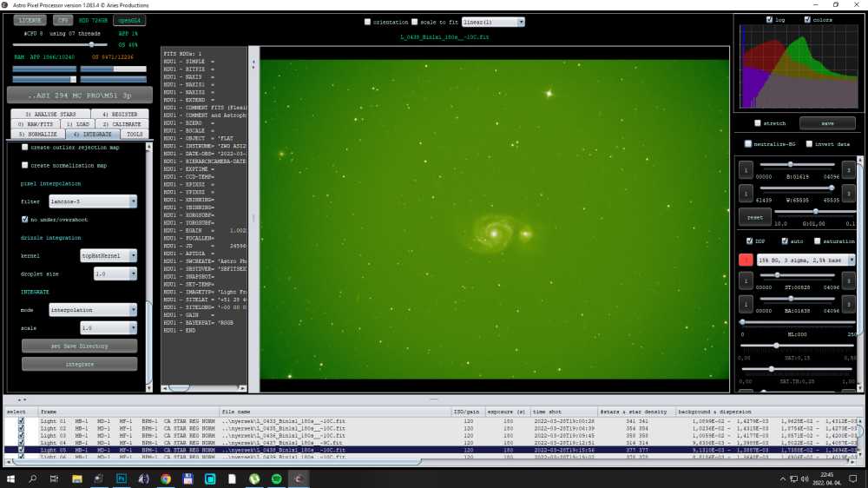Toggle the colors histogram checkbox
The width and height of the screenshot is (868, 488).
(807, 19)
